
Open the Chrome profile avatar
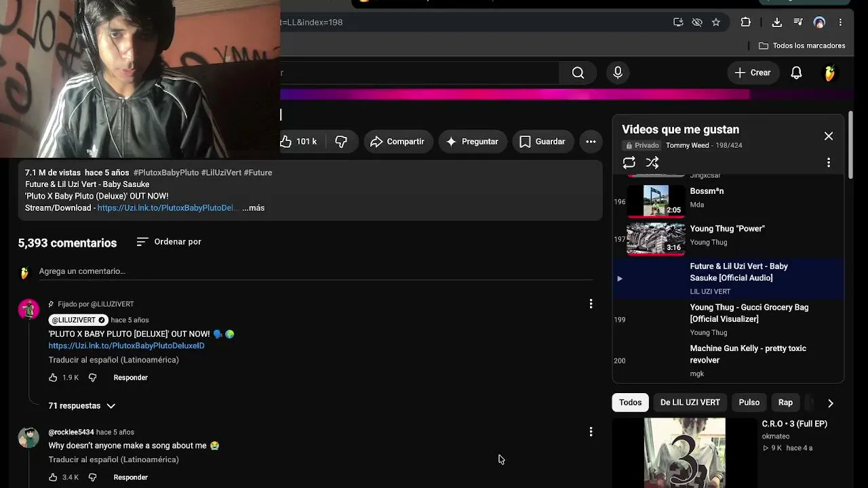[819, 22]
